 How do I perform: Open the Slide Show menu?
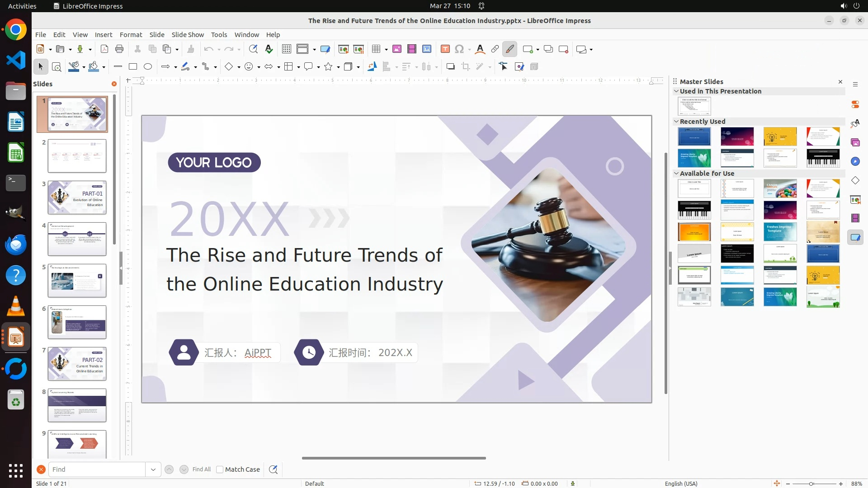click(188, 35)
